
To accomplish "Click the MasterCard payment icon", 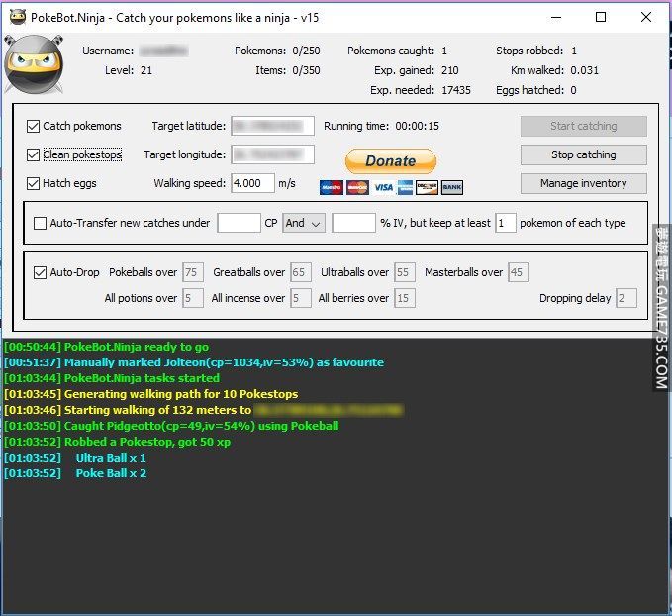I will coord(357,187).
